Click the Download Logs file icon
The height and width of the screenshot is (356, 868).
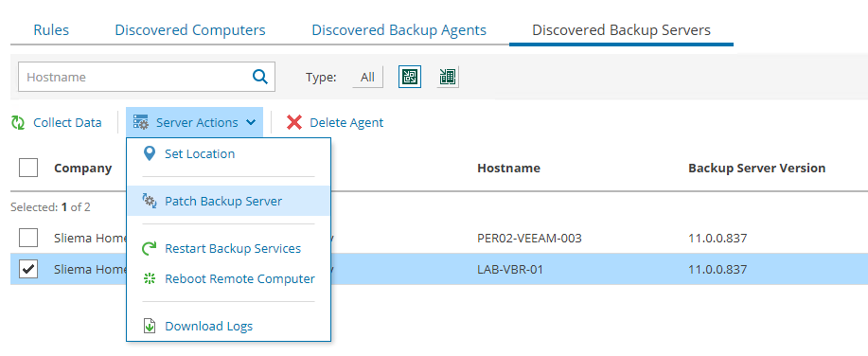[x=150, y=326]
